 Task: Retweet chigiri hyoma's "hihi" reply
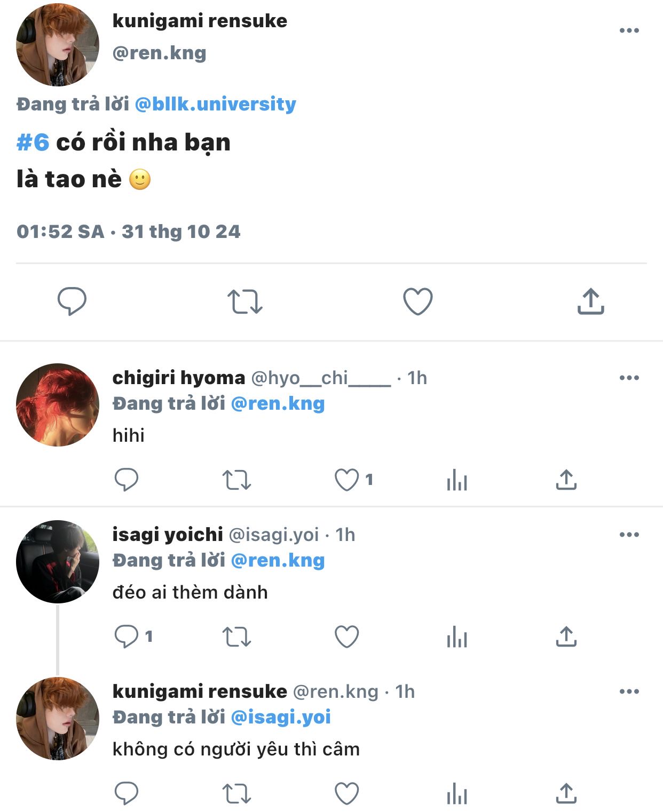coord(236,480)
